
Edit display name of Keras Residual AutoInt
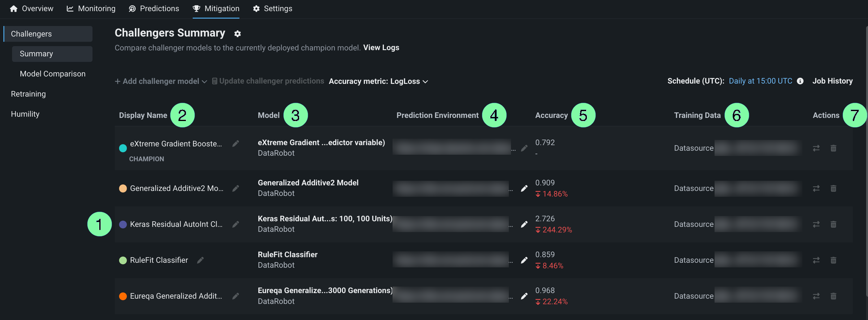(236, 224)
